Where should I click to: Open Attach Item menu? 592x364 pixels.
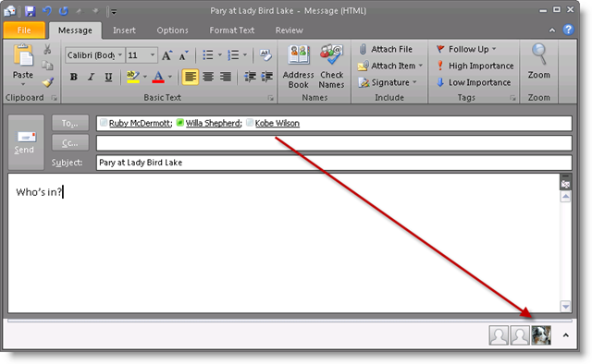tap(390, 66)
